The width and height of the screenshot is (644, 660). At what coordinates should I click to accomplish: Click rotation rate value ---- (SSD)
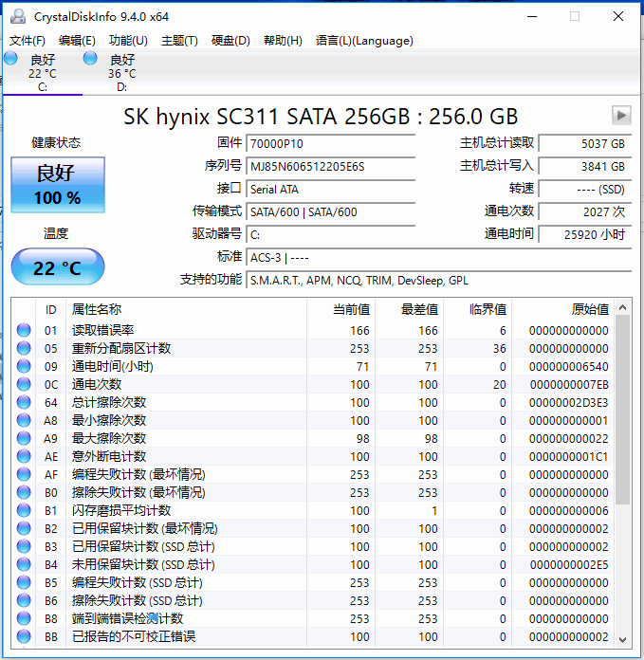point(585,189)
